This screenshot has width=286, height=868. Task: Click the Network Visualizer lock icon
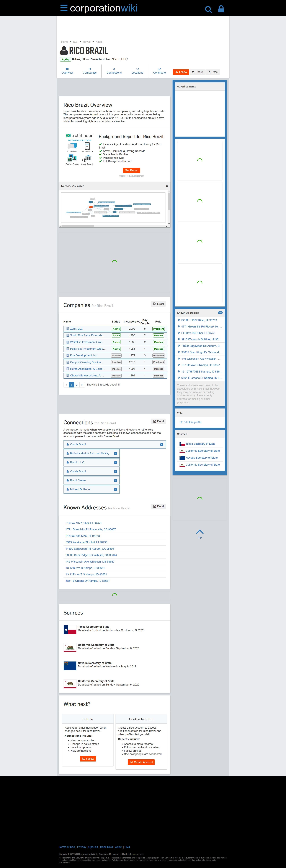[167, 186]
